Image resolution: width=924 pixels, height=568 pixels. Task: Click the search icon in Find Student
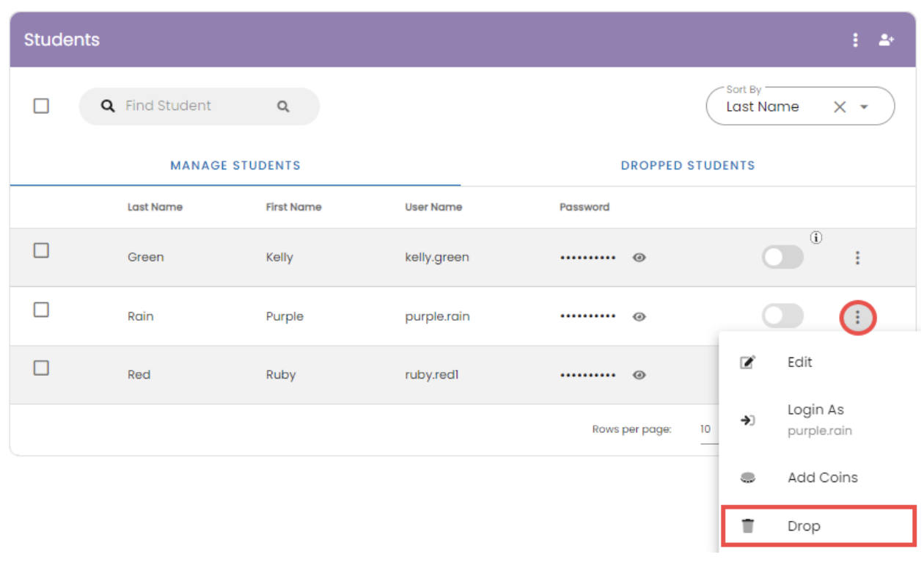pos(283,106)
